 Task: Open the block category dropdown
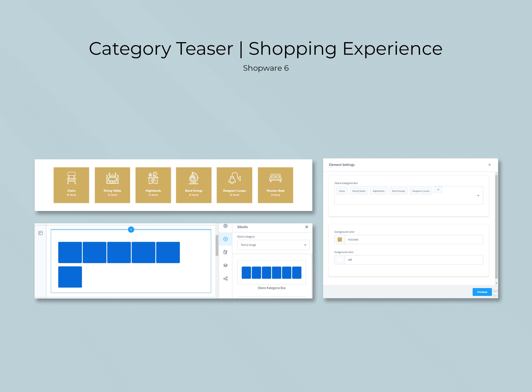(x=273, y=245)
